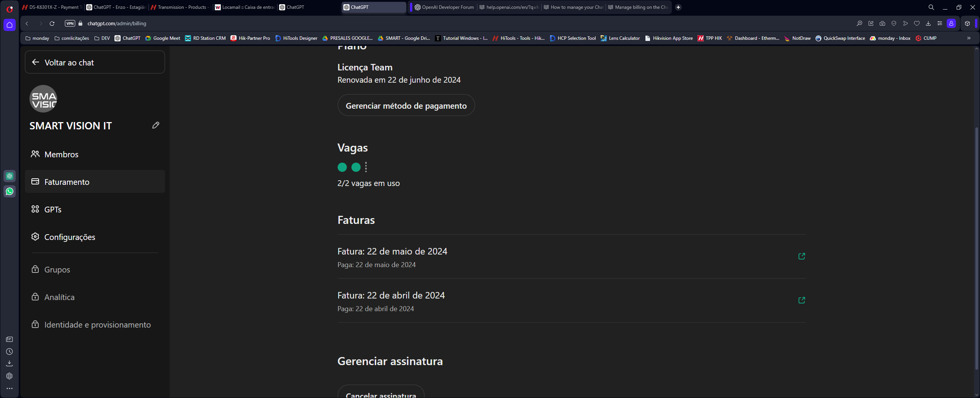Open the Lens Calculator bookmark

point(620,38)
